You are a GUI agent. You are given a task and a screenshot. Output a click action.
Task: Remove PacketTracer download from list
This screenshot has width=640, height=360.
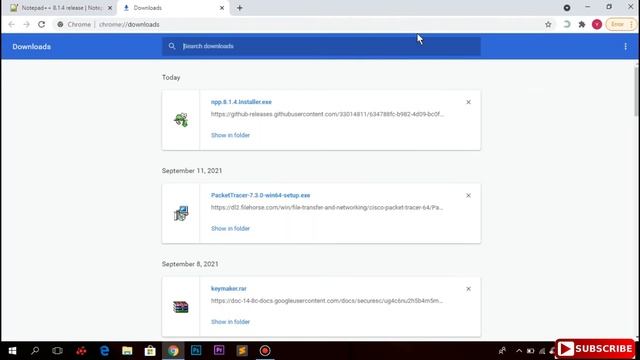pyautogui.click(x=468, y=196)
